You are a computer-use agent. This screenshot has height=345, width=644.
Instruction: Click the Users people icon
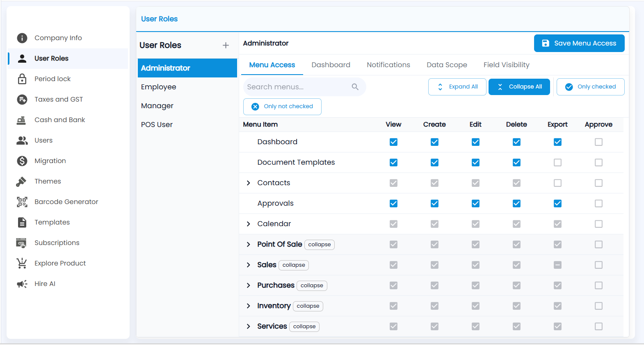(x=22, y=141)
